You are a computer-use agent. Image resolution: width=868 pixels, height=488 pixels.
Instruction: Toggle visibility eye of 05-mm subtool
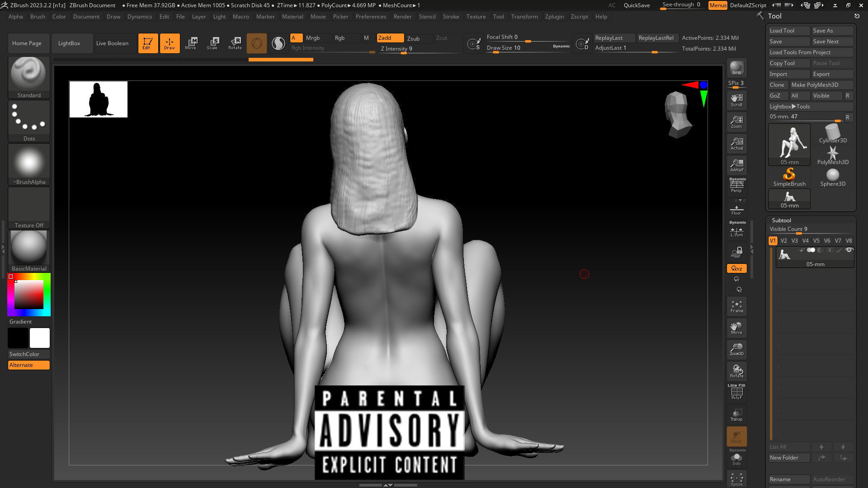[849, 250]
